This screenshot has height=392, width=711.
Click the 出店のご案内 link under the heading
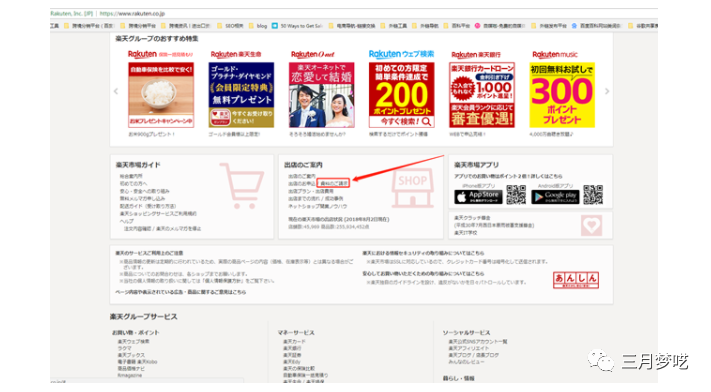(302, 176)
